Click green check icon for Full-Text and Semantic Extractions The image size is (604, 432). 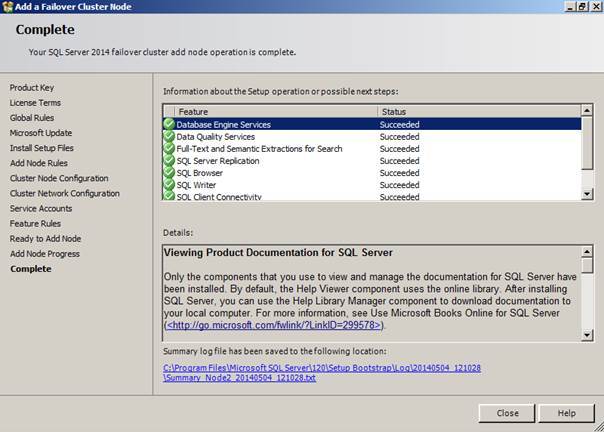(x=169, y=149)
